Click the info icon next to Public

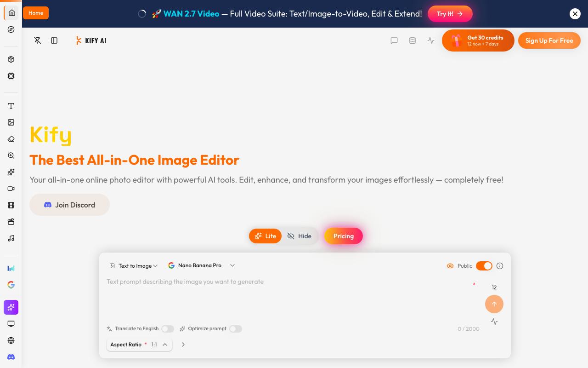coord(500,266)
